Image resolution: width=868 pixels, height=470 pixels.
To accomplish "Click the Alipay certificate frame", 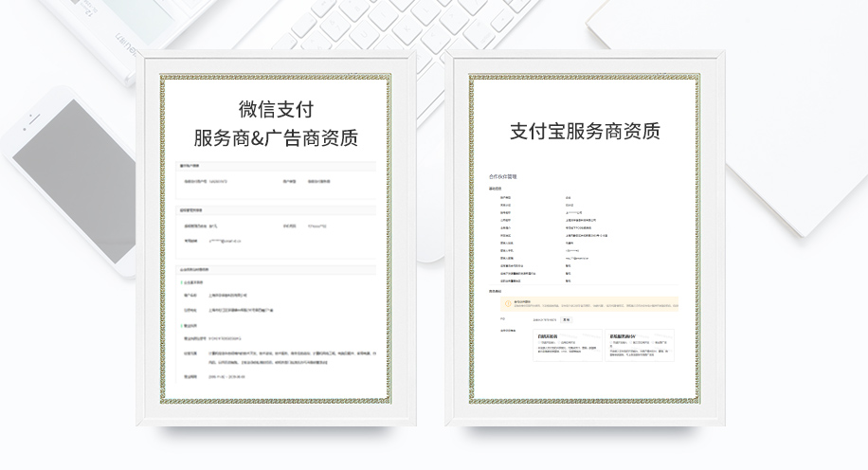I will pyautogui.click(x=585, y=237).
